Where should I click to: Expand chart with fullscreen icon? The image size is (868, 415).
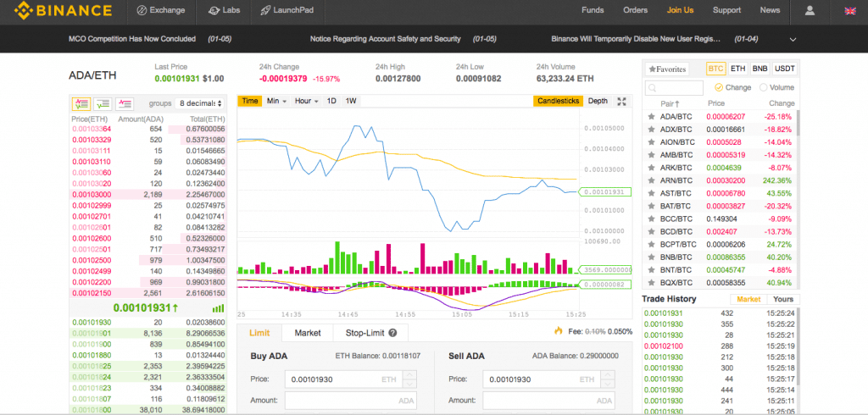(x=621, y=102)
